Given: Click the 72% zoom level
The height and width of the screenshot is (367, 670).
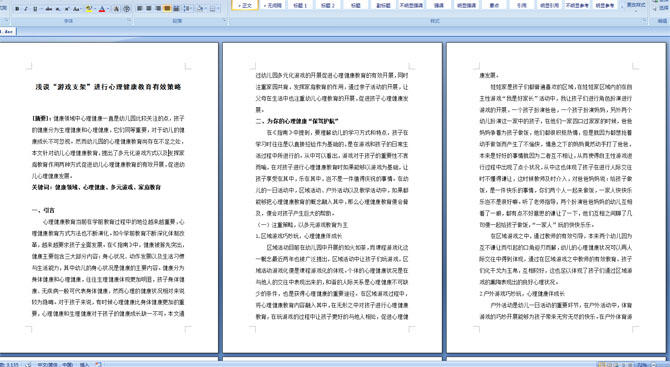Looking at the screenshot, I should pos(641,365).
